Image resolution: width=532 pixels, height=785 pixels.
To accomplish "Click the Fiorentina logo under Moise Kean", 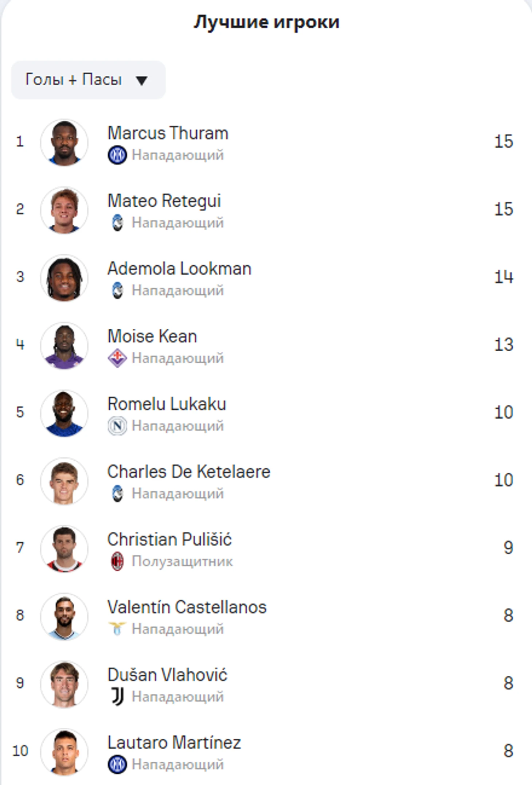I will 117,358.
